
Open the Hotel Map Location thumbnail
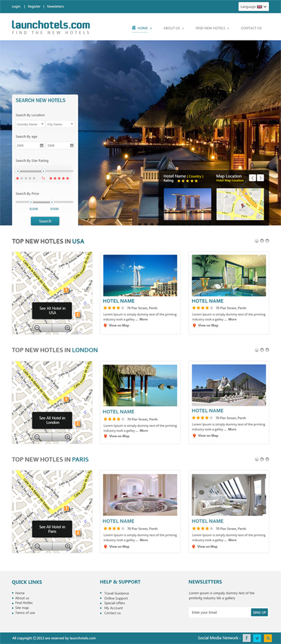(x=240, y=204)
